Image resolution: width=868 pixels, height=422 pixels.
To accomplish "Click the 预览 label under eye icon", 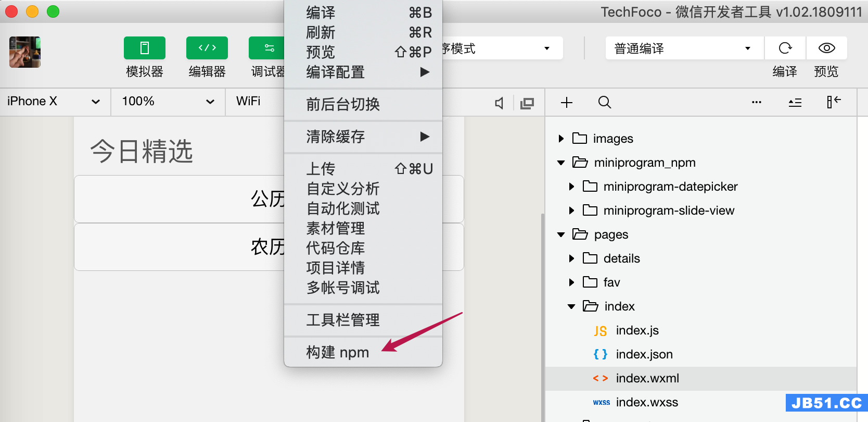I will pyautogui.click(x=826, y=71).
